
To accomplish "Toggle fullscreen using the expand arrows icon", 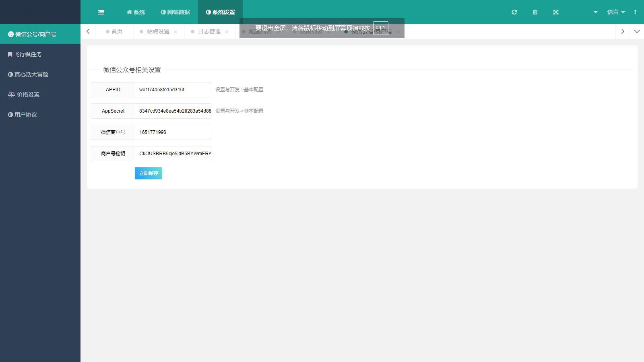I will (x=556, y=12).
